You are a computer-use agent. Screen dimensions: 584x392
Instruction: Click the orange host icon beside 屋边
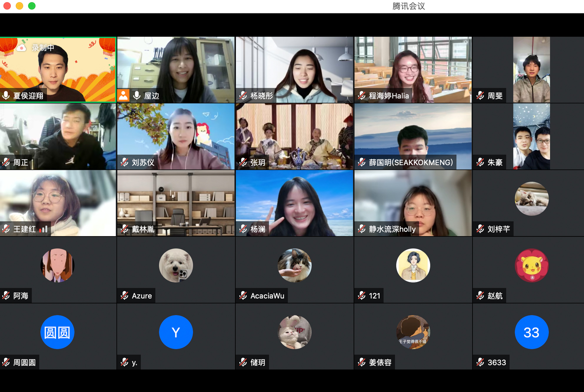pos(124,96)
